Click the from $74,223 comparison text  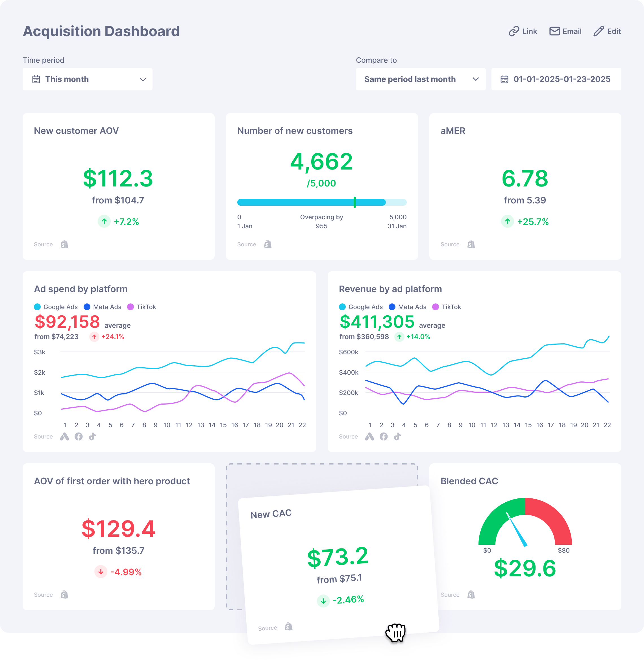click(x=56, y=337)
